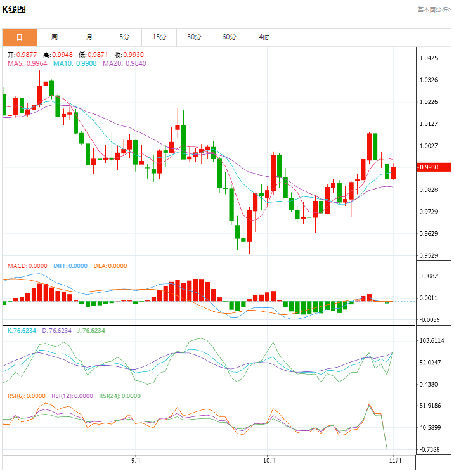Click the RSI(24):0.0000 label
Image resolution: width=454 pixels, height=476 pixels.
(120, 396)
